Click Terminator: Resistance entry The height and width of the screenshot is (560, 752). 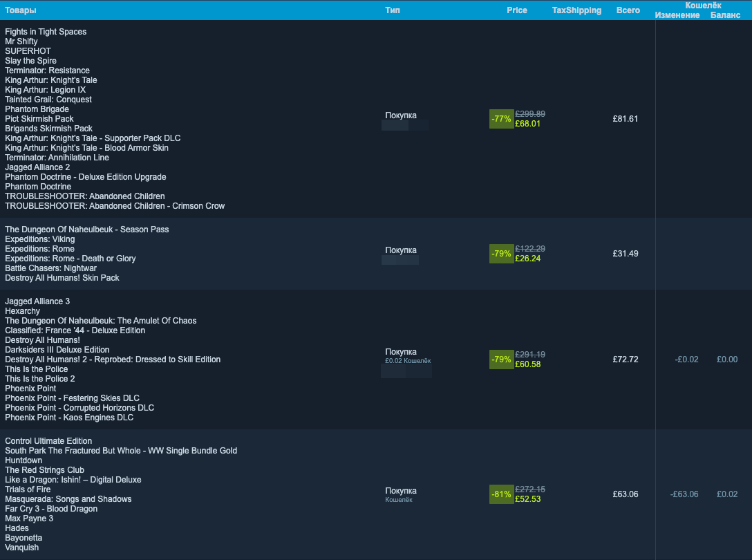pyautogui.click(x=47, y=70)
